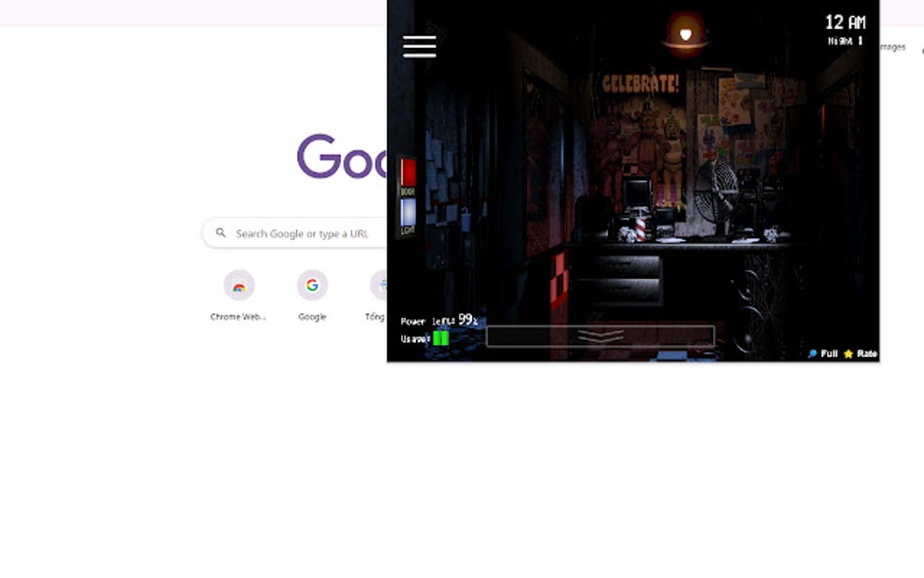Click the magnifier icon in the search bar
924x578 pixels.
[221, 233]
